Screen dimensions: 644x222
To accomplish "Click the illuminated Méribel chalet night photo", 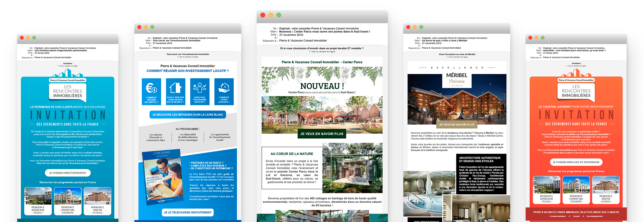I will pos(457,99).
